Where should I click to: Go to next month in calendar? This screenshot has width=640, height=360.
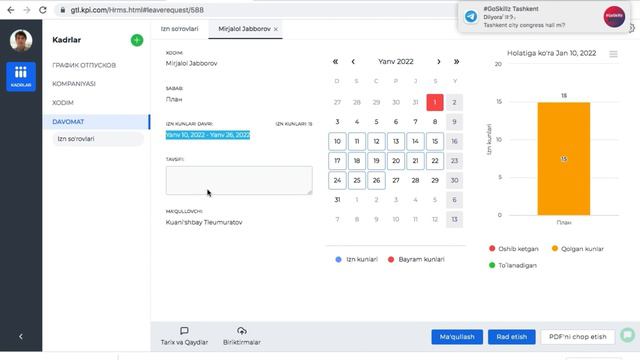point(439,62)
